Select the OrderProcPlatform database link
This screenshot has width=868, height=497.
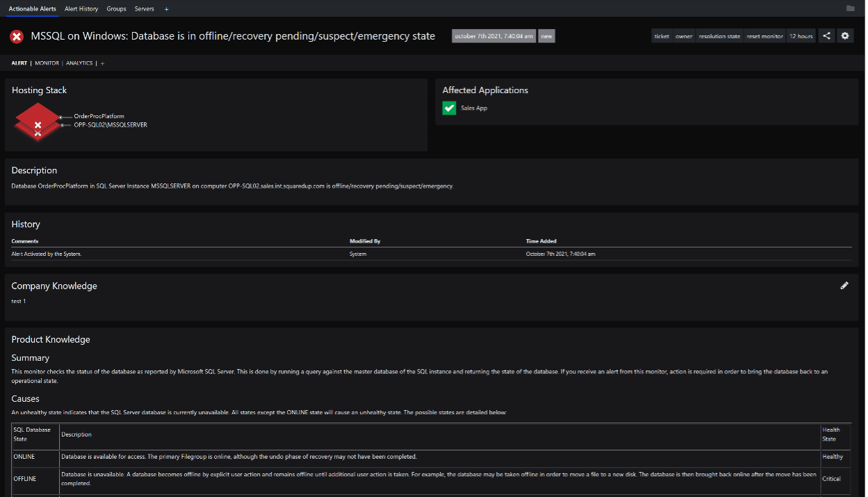(99, 116)
